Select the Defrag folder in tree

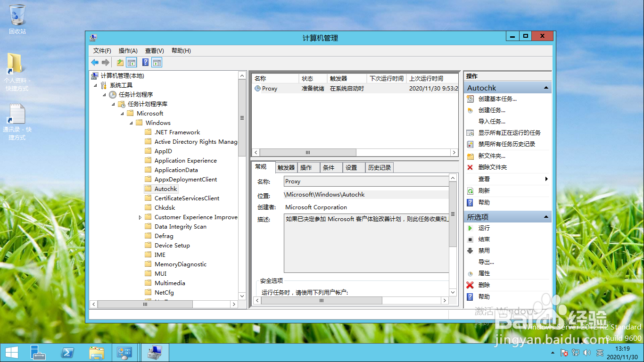(x=164, y=236)
